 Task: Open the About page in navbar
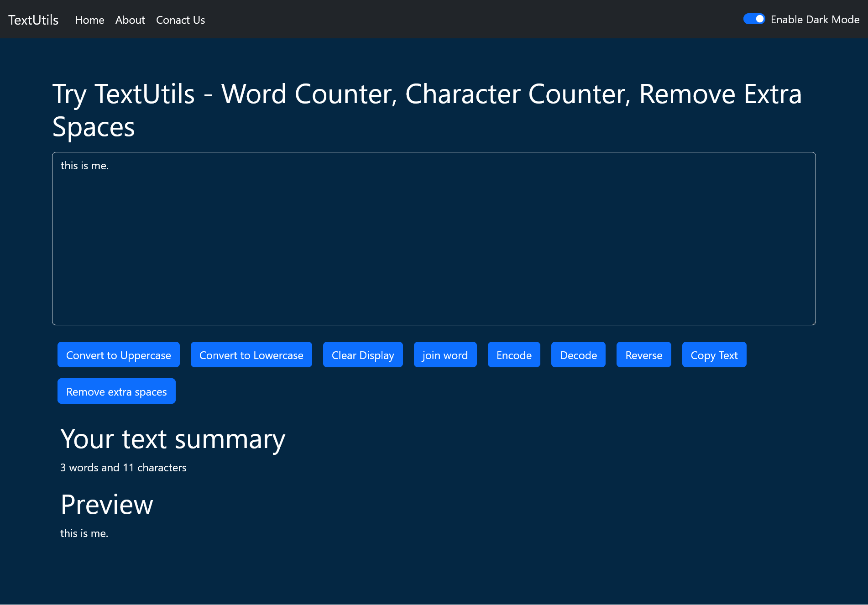coord(130,20)
